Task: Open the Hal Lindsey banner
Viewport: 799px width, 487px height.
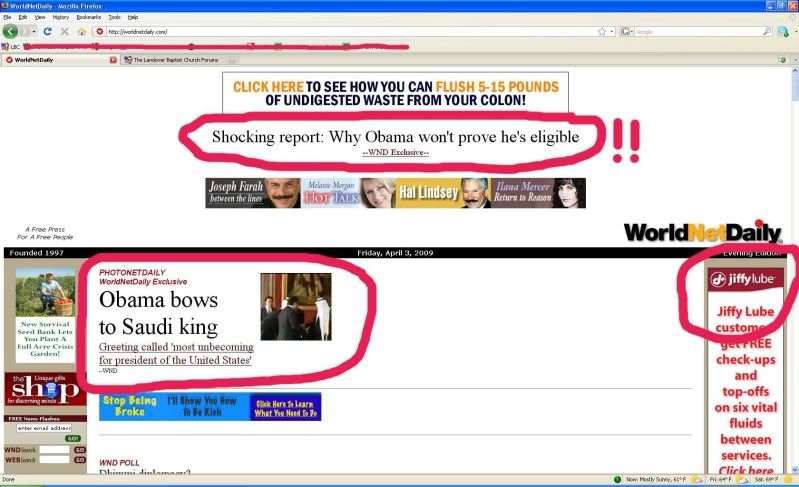Action: point(443,193)
